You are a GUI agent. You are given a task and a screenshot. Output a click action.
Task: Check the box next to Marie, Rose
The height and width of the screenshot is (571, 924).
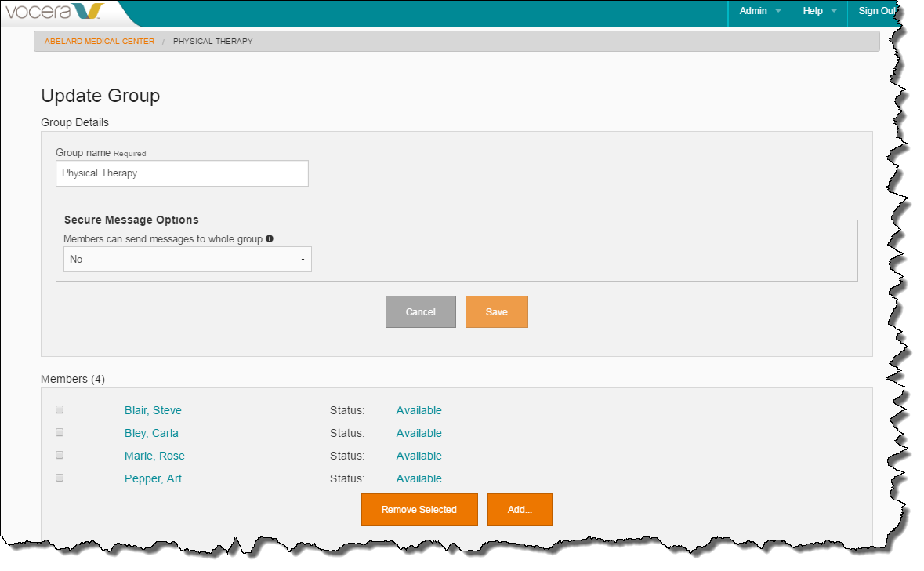click(x=60, y=455)
